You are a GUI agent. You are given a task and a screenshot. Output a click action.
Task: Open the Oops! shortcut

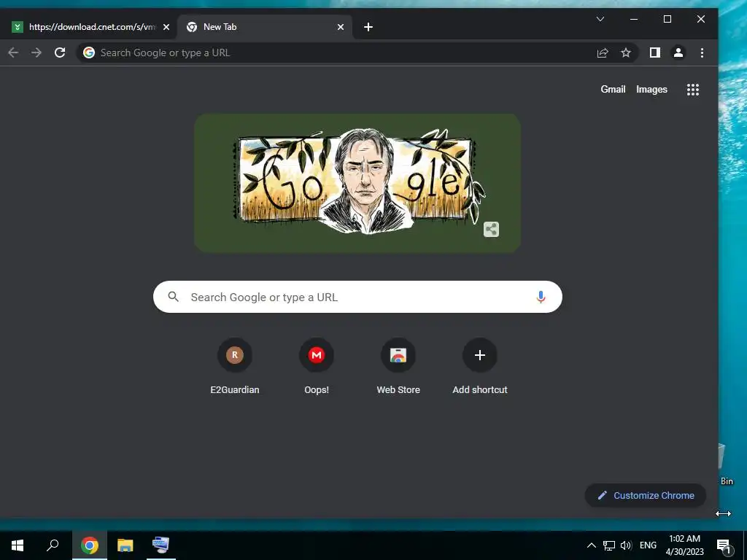point(317,367)
